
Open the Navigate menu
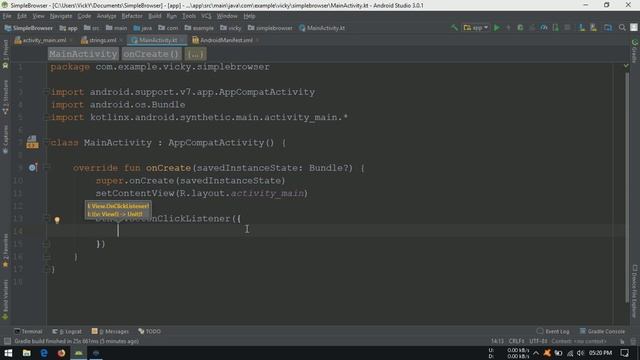(61, 16)
